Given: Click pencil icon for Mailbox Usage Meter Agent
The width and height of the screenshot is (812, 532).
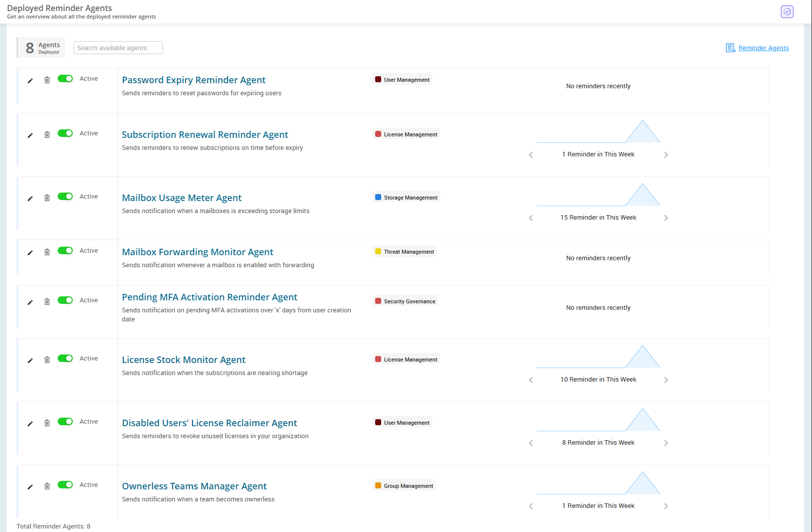Looking at the screenshot, I should click(x=30, y=199).
